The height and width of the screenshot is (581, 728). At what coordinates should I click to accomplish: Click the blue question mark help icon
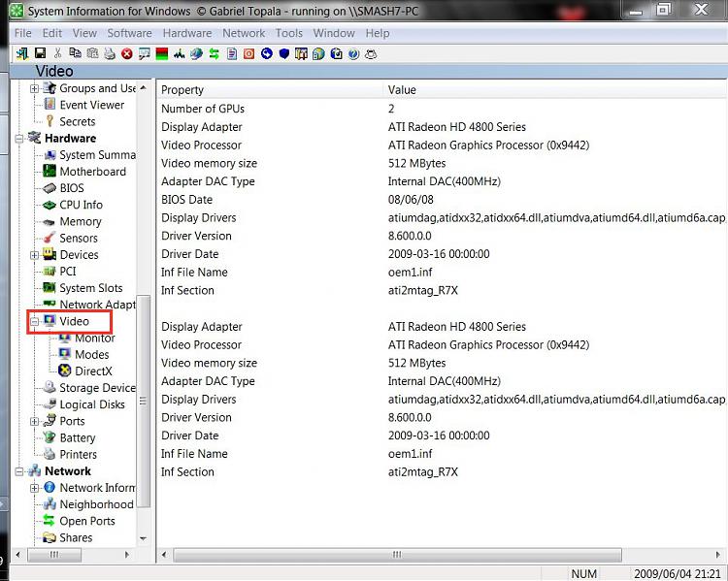pyautogui.click(x=353, y=54)
